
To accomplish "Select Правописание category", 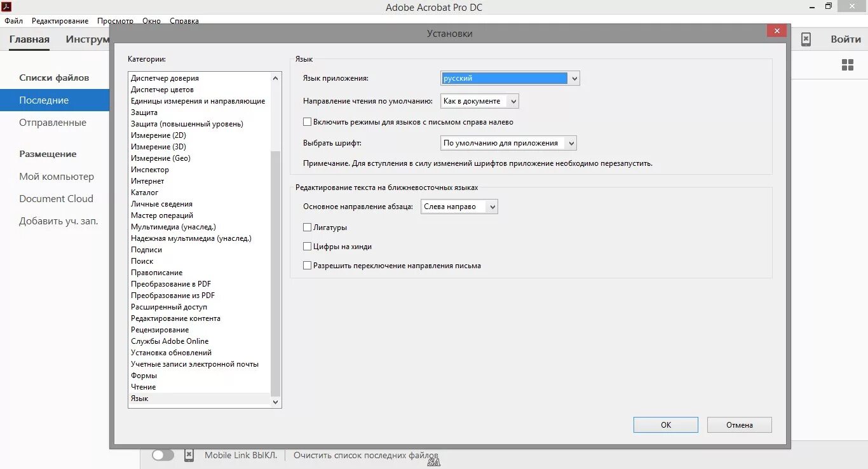I will [199, 273].
